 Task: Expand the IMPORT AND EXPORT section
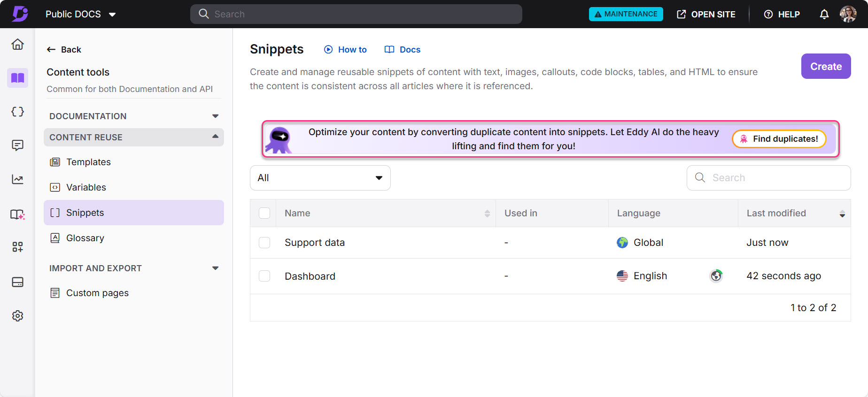134,268
